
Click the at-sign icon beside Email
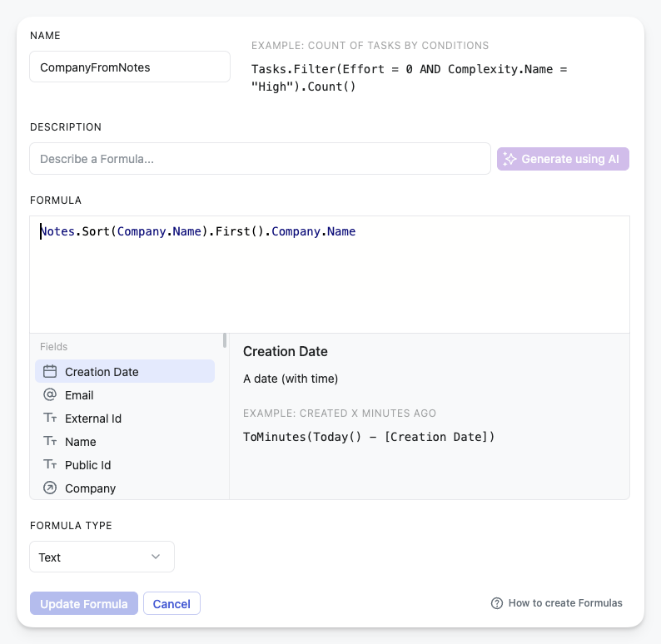[50, 394]
